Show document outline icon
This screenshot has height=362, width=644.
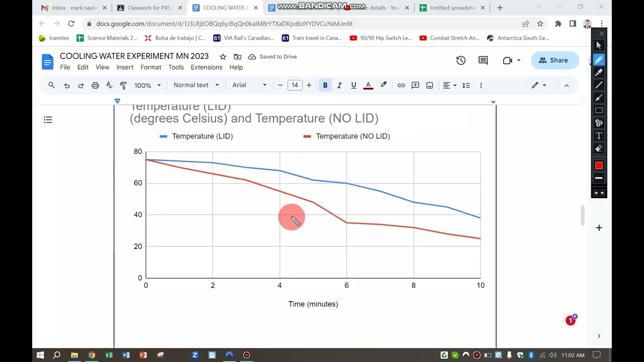tap(48, 120)
